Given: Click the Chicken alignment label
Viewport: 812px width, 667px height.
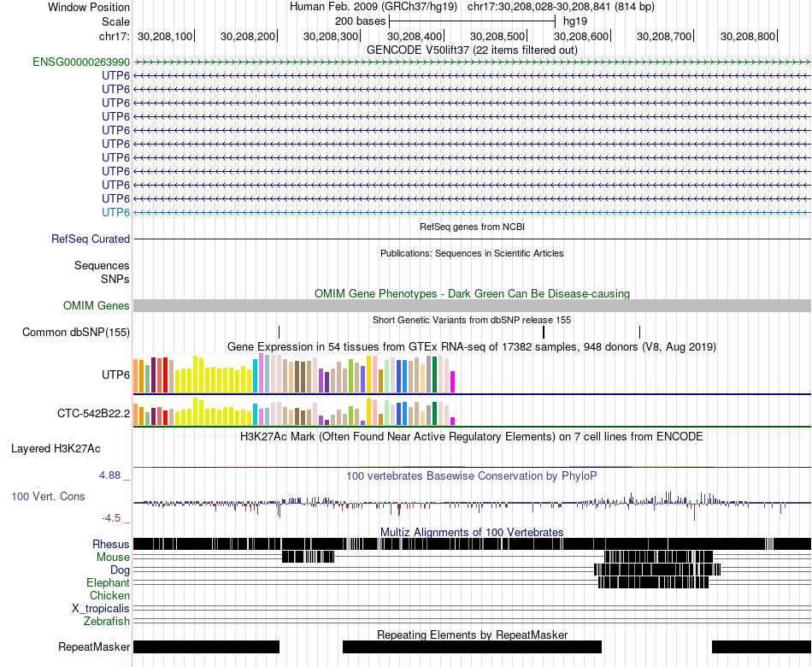Looking at the screenshot, I should [109, 595].
